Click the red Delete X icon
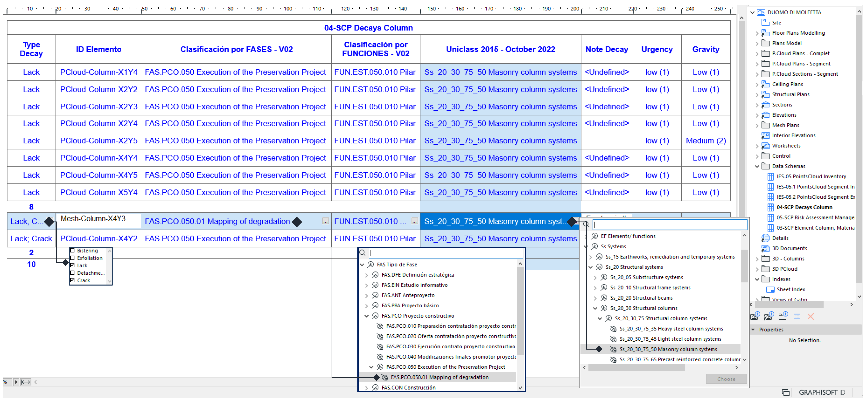The height and width of the screenshot is (401, 868). [x=811, y=317]
